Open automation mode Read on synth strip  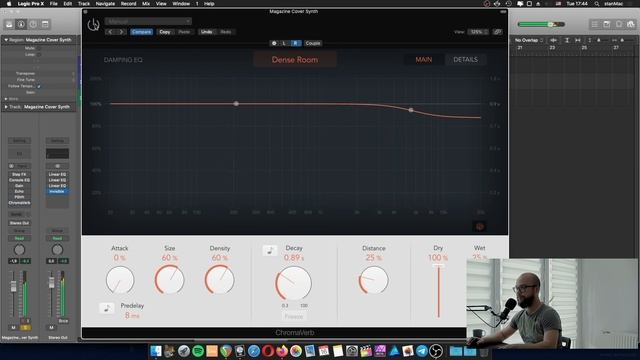pos(19,238)
